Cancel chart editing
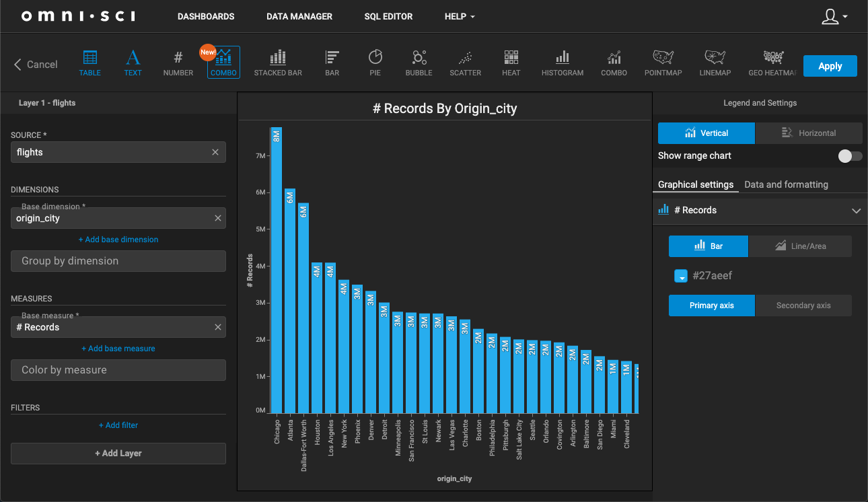The image size is (868, 502). point(36,65)
